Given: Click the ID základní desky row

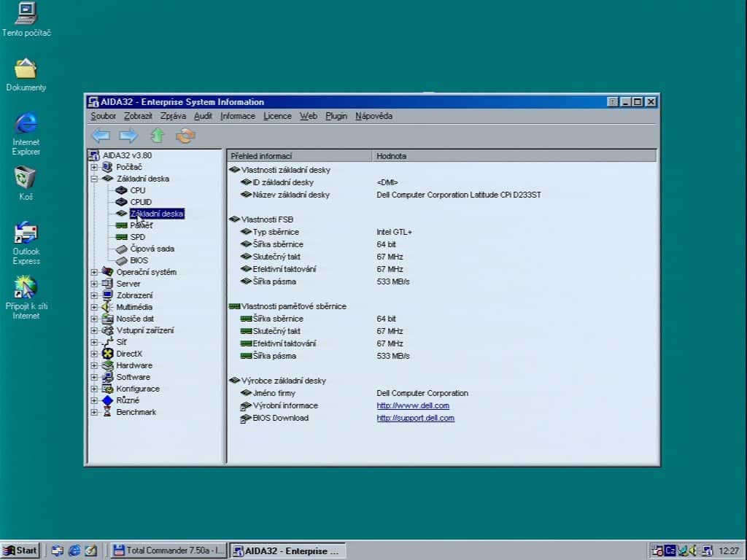Looking at the screenshot, I should pyautogui.click(x=441, y=182).
